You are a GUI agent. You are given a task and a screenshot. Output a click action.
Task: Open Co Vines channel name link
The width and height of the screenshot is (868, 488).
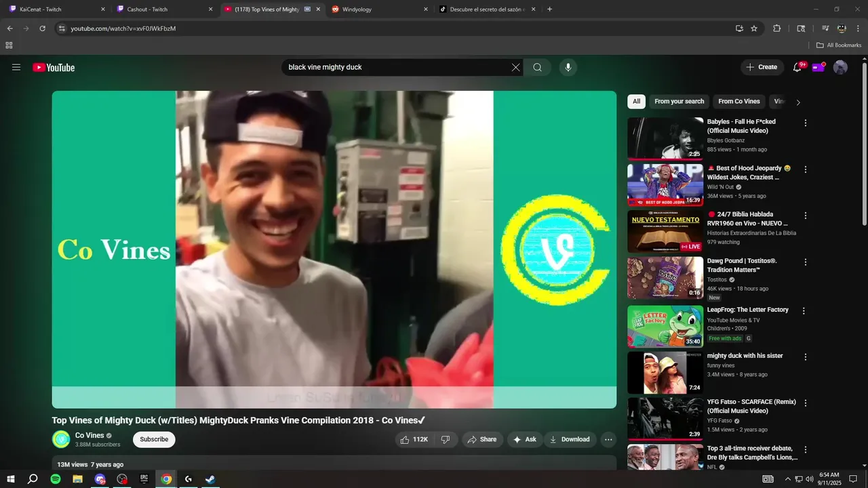click(x=90, y=435)
